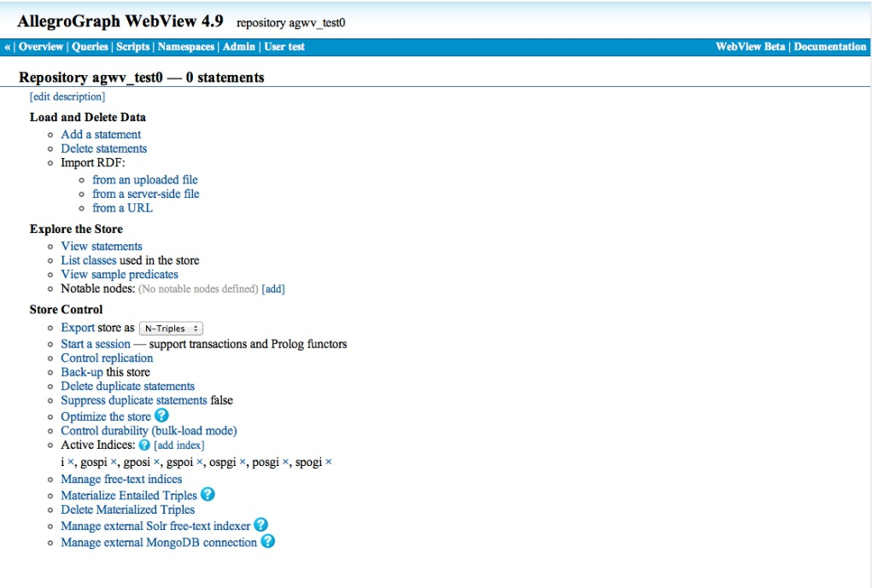Screen dimensions: 872x588
Task: Open the Documentation link
Action: click(x=830, y=47)
